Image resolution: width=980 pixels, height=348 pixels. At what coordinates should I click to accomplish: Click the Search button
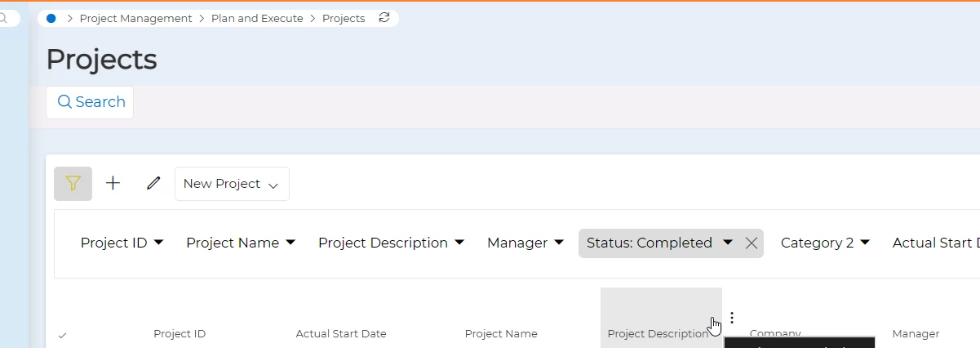pyautogui.click(x=90, y=102)
